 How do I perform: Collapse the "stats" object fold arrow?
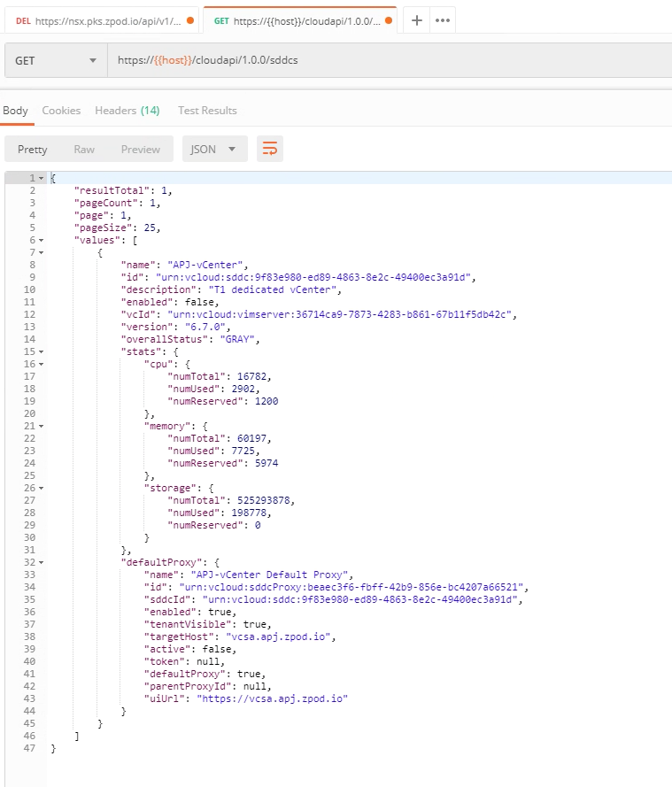(x=41, y=351)
